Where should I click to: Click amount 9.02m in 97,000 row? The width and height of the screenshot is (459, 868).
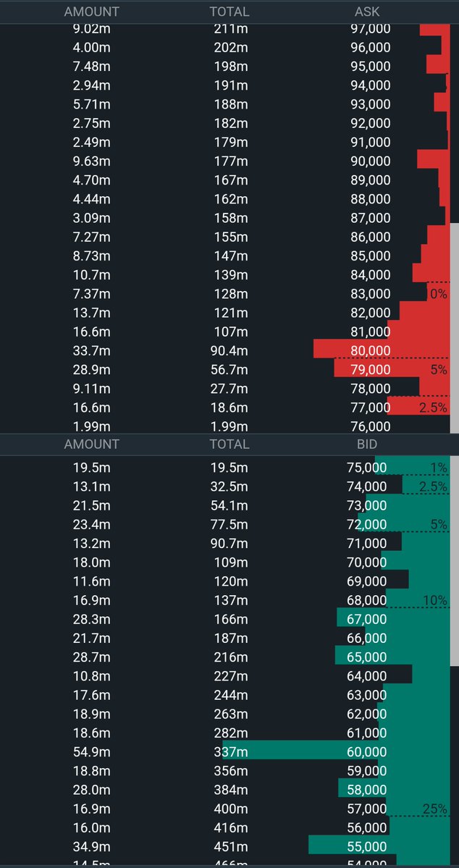tap(92, 28)
